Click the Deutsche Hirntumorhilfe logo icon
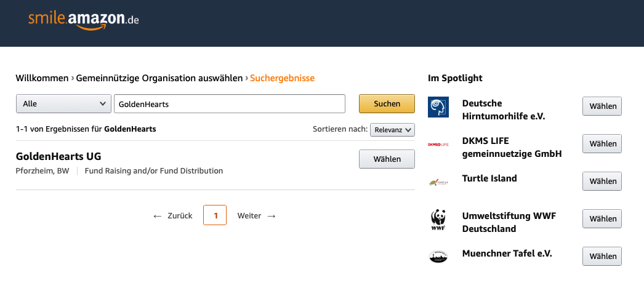This screenshot has height=299, width=644. tap(438, 107)
